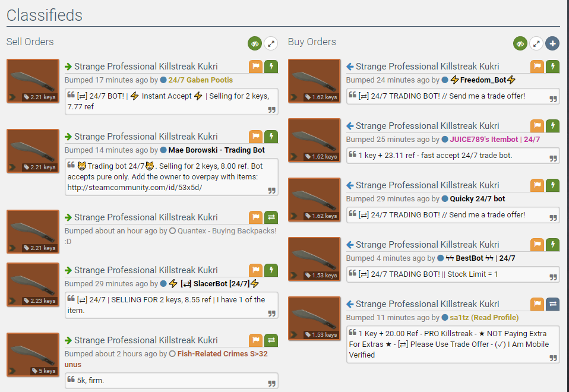Open BestBot 24/7 profile
The height and width of the screenshot is (392, 569).
pyautogui.click(x=480, y=258)
